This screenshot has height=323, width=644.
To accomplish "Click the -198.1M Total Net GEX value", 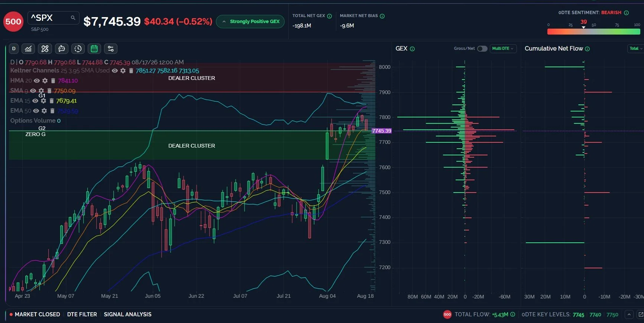I will coord(302,26).
